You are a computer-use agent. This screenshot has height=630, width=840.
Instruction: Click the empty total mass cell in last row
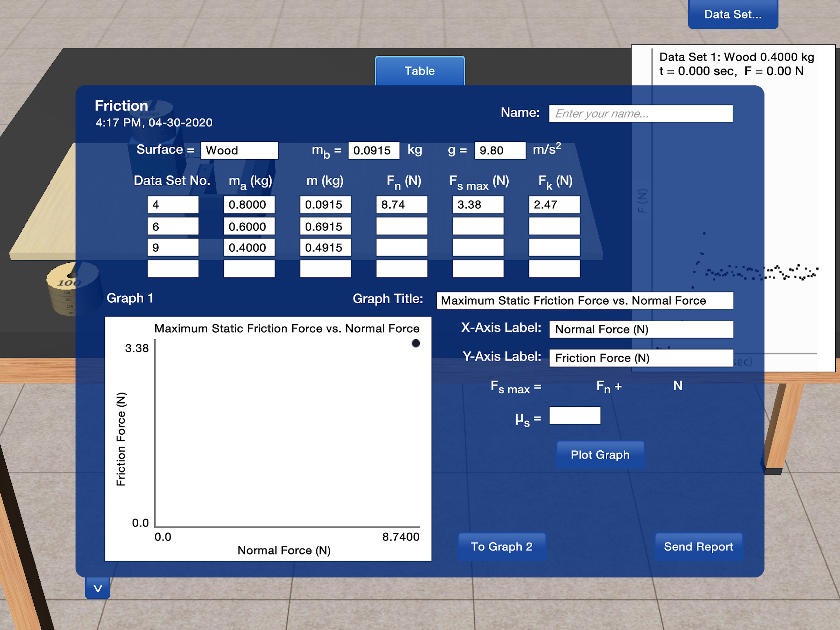click(325, 269)
